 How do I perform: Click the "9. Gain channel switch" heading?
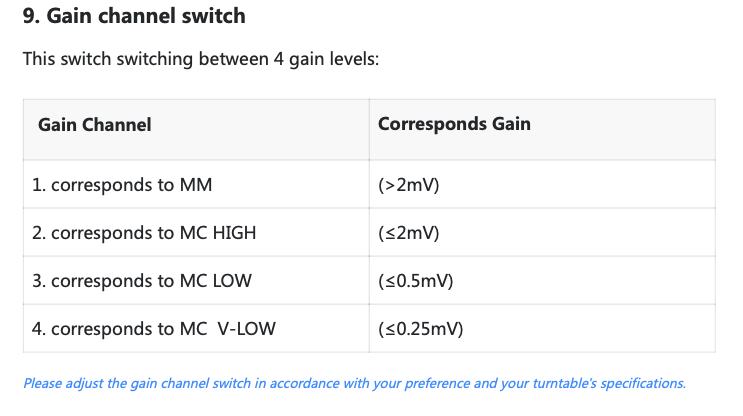[x=133, y=17]
